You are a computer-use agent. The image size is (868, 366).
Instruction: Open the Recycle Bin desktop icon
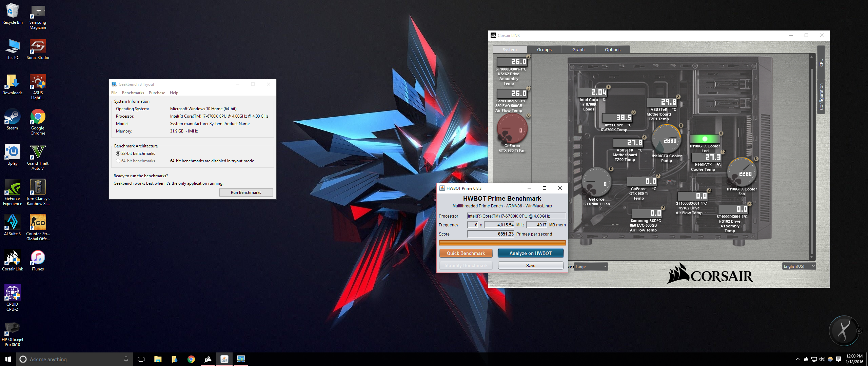[13, 14]
